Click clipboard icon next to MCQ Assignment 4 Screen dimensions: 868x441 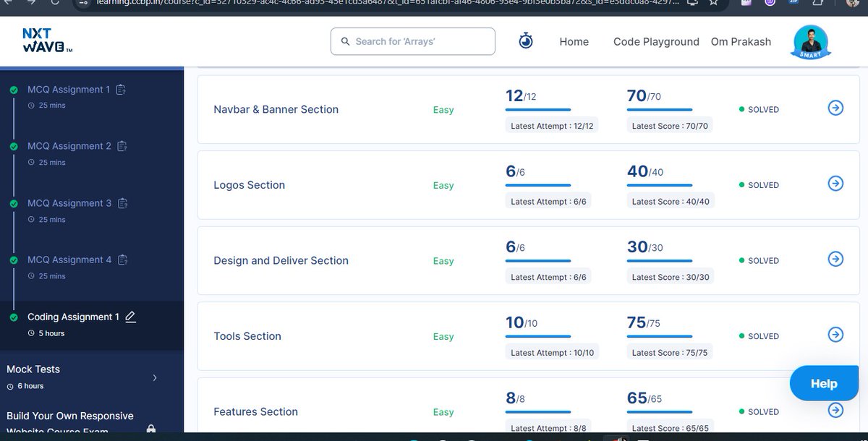tap(122, 260)
